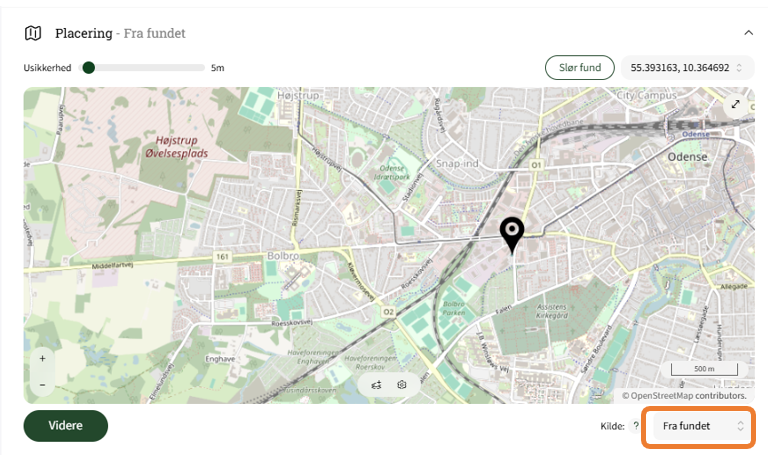The height and width of the screenshot is (459, 769).
Task: Click the Placering section title
Action: [84, 33]
